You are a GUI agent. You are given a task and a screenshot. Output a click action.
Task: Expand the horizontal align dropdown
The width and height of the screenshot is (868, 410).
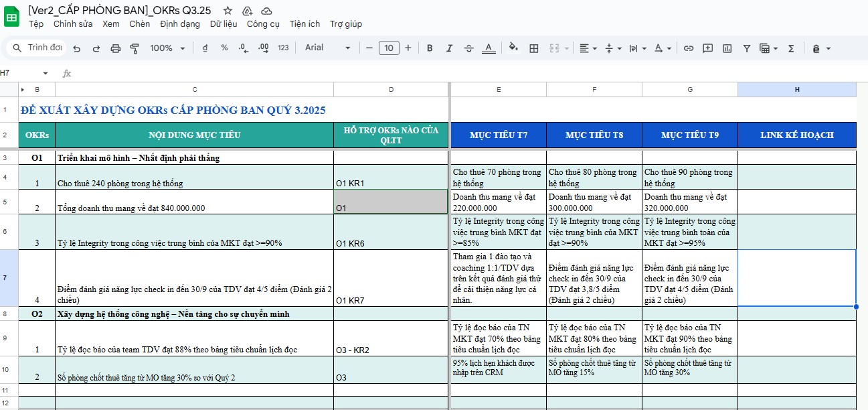pos(588,48)
